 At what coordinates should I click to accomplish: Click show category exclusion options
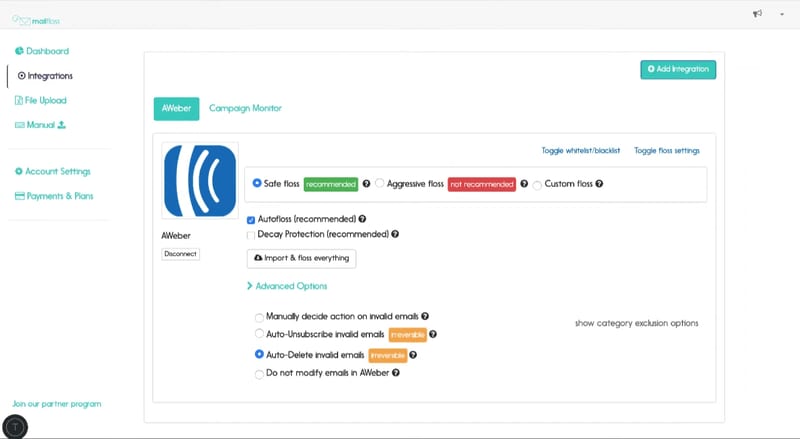click(x=637, y=323)
